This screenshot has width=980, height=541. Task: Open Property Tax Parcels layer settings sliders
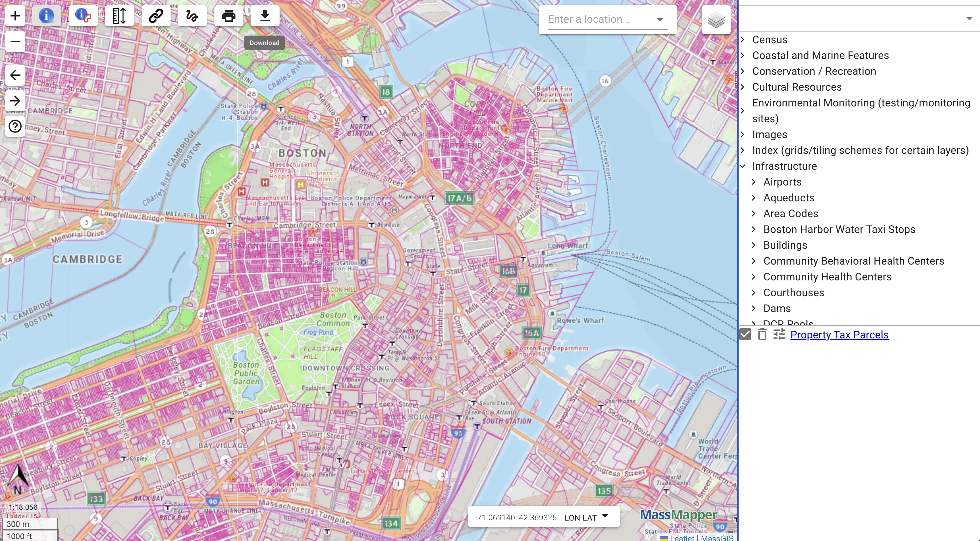point(779,334)
